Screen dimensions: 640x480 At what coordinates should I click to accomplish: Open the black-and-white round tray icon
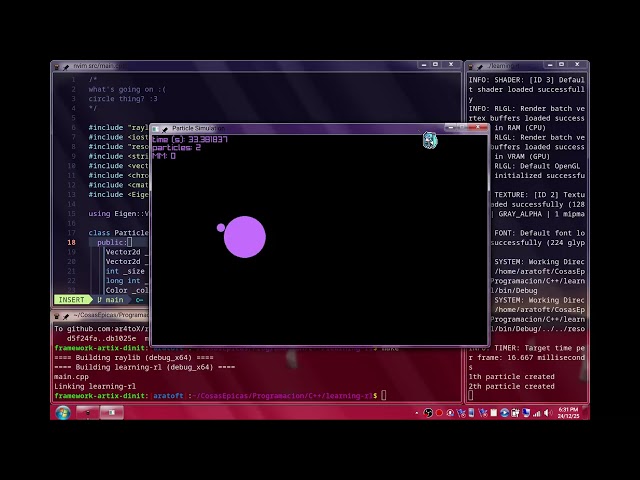428,413
